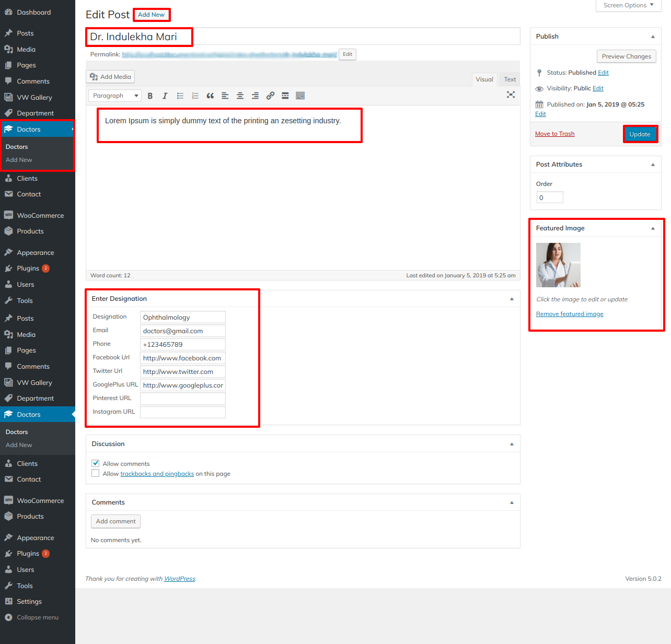The width and height of the screenshot is (671, 644).
Task: Toggle bold formatting in the editor toolbar
Action: click(x=150, y=96)
